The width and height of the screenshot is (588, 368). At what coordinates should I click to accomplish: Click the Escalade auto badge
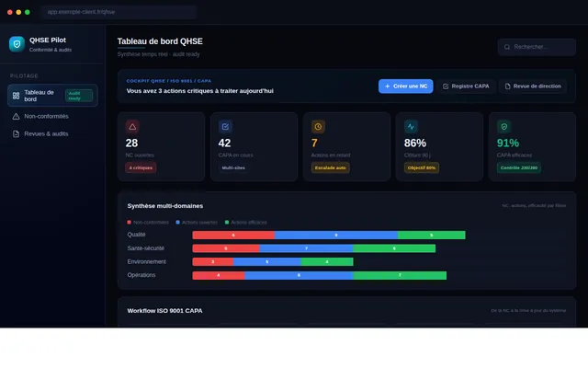pyautogui.click(x=331, y=167)
